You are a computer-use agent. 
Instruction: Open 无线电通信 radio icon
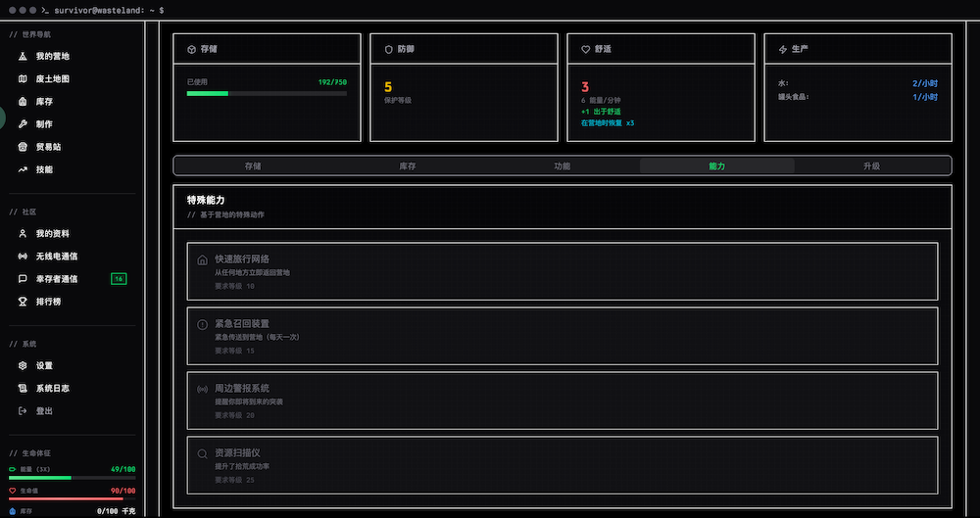point(24,257)
